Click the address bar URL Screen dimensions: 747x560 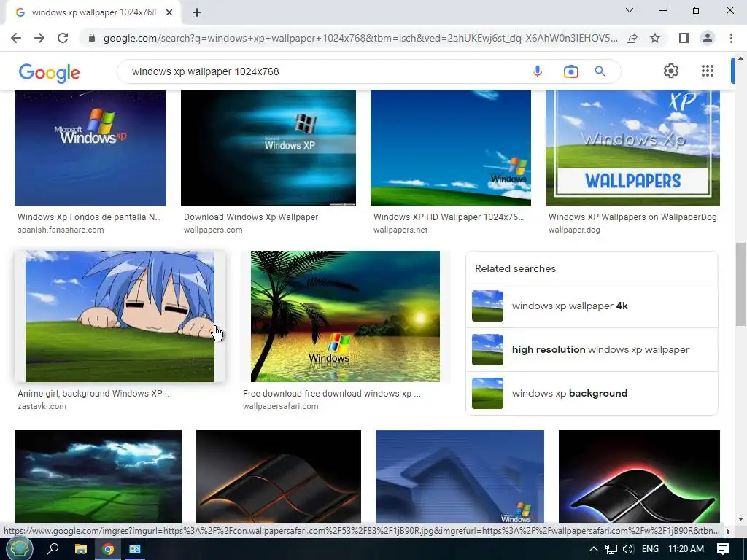360,38
